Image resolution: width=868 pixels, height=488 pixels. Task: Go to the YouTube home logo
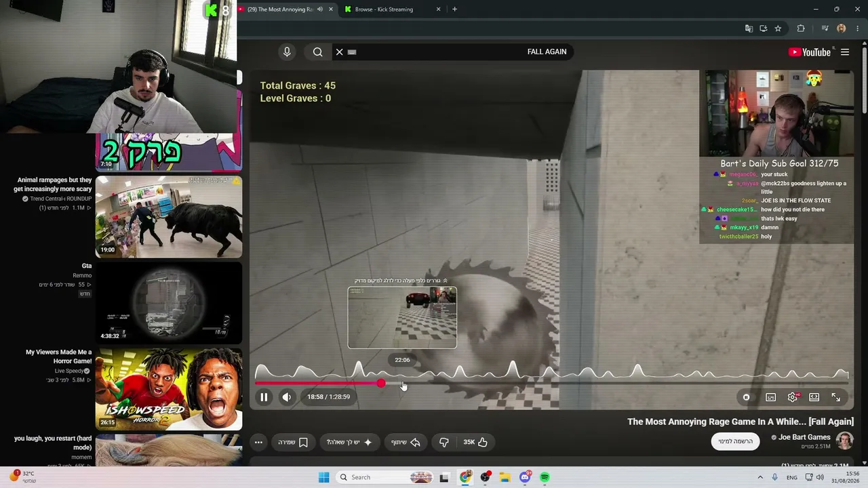pos(810,52)
